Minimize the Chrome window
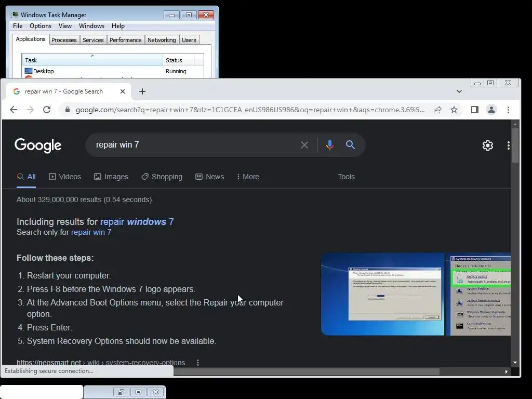Image resolution: width=532 pixels, height=399 pixels. point(477,83)
